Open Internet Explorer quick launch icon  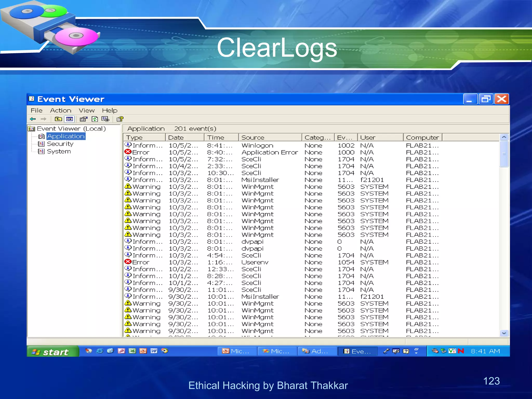(x=99, y=351)
